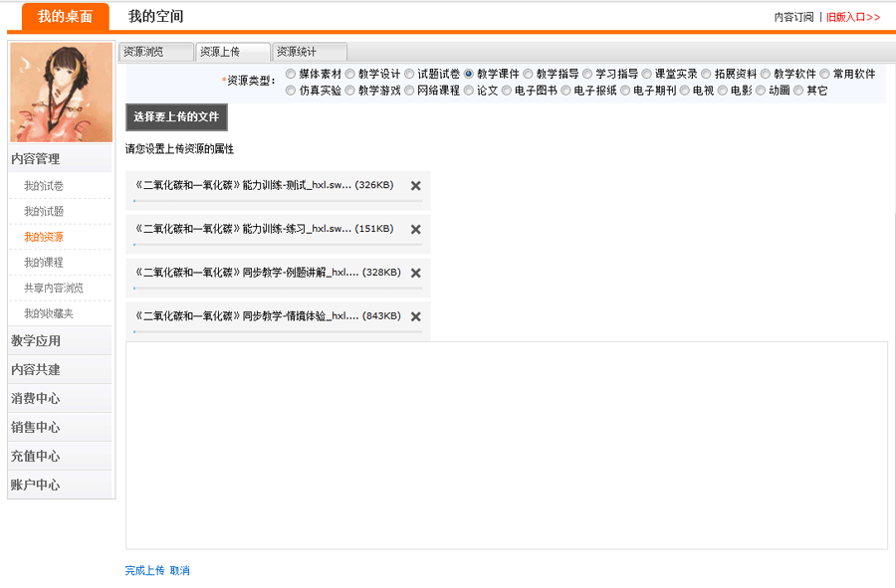The height and width of the screenshot is (588, 896).
Task: Click the user avatar picture
Action: point(61,93)
